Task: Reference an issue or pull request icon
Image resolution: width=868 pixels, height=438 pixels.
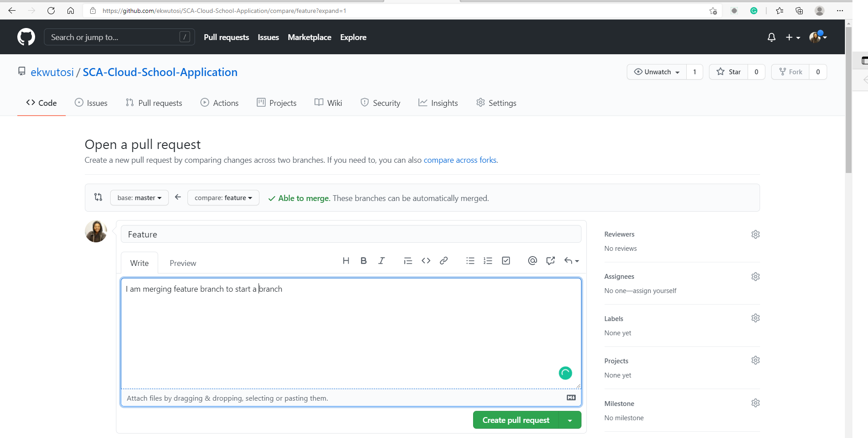Action: [551, 261]
